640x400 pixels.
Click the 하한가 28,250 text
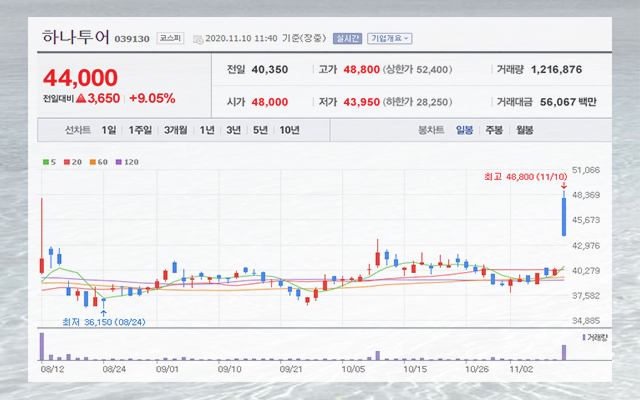pyautogui.click(x=417, y=102)
